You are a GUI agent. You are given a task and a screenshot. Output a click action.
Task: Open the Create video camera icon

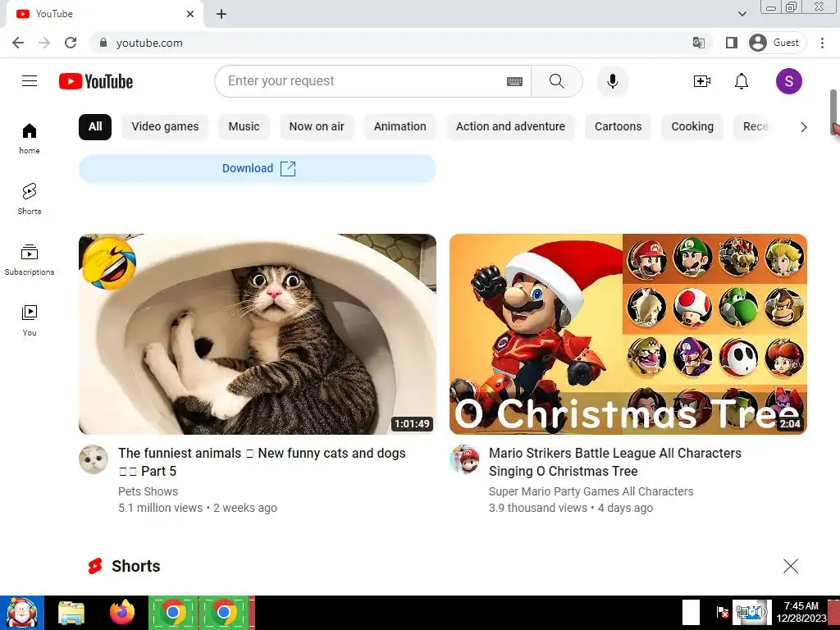[x=702, y=81]
